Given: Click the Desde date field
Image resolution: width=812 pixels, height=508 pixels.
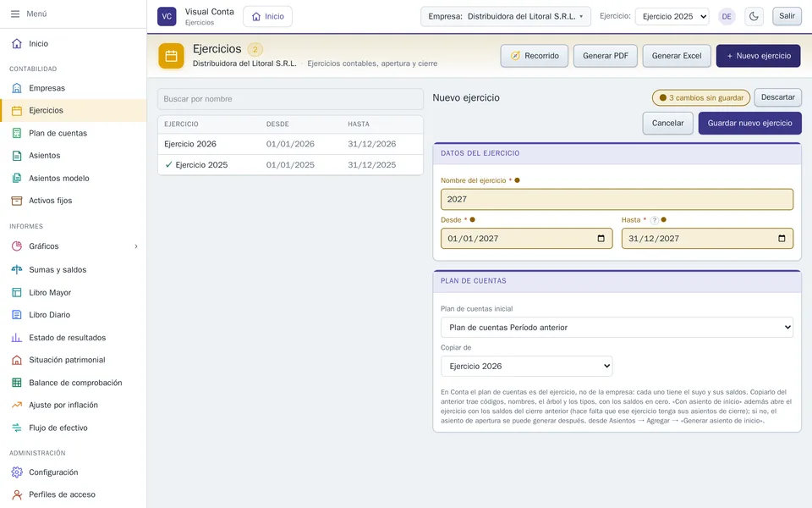Looking at the screenshot, I should coord(527,239).
